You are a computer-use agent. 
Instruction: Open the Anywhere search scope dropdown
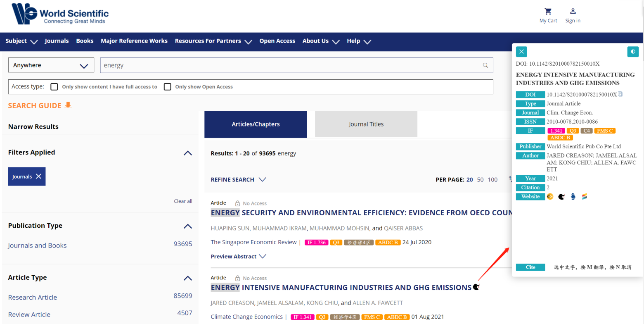[x=51, y=65]
